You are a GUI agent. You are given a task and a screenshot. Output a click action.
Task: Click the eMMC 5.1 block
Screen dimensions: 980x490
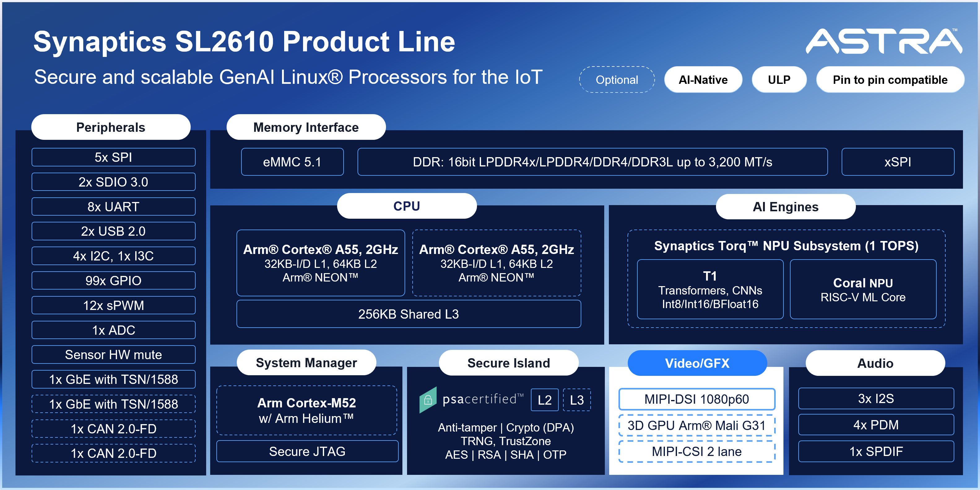(x=292, y=162)
